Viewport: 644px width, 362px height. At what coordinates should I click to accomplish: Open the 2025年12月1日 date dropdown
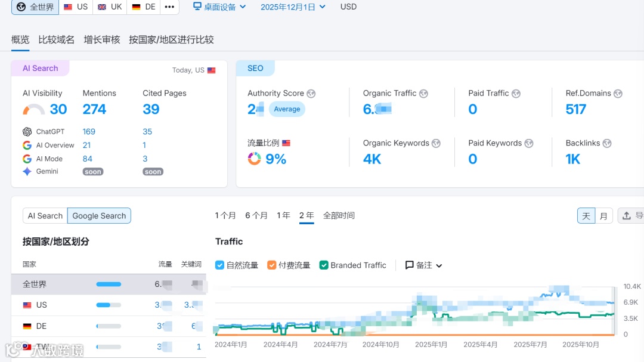pyautogui.click(x=293, y=7)
